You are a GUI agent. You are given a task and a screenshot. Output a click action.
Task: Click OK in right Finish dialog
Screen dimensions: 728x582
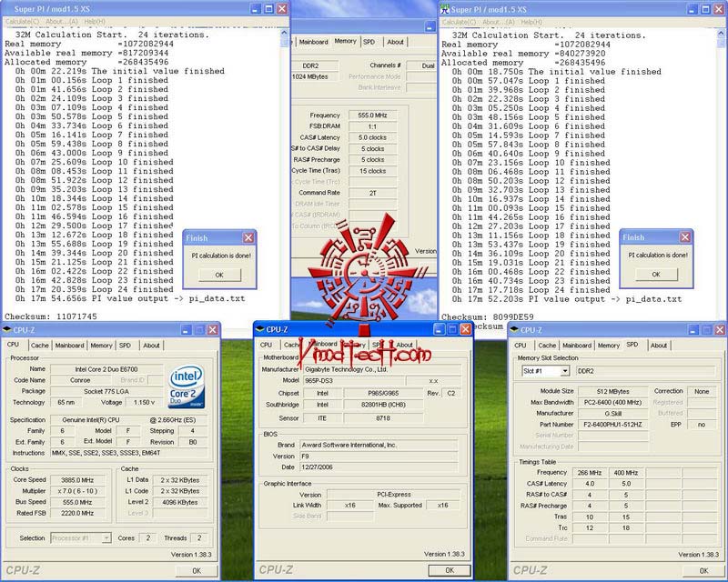(x=656, y=275)
